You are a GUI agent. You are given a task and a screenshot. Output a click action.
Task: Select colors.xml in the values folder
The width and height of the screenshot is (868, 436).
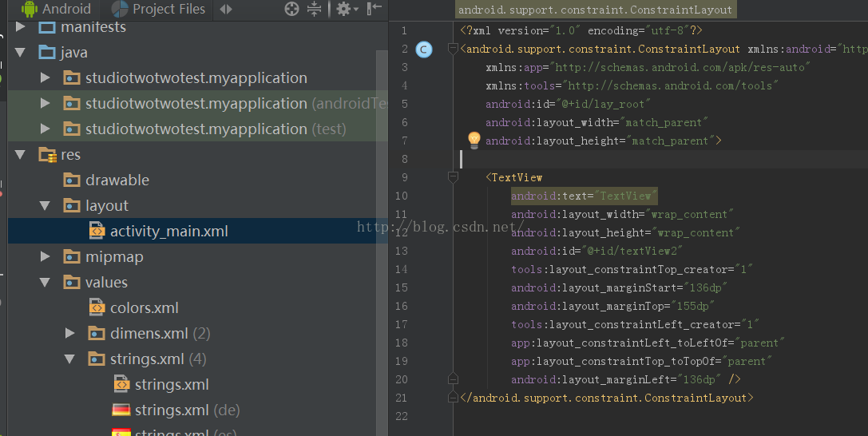144,308
